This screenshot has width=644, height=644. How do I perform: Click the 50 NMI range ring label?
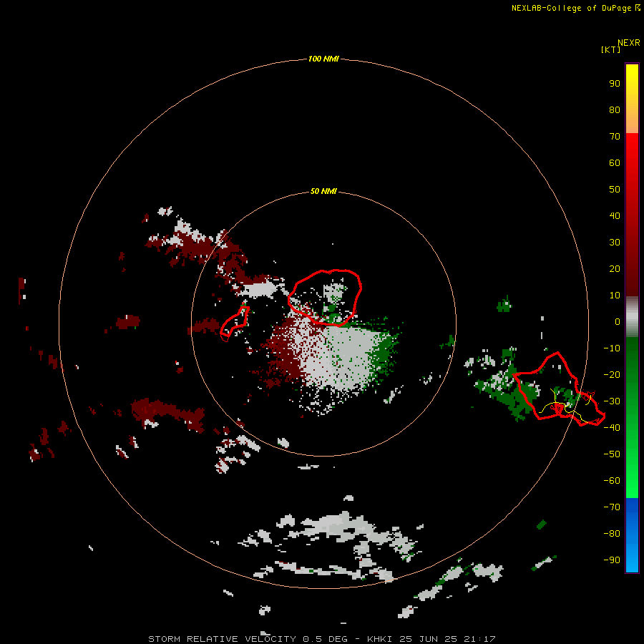323,191
